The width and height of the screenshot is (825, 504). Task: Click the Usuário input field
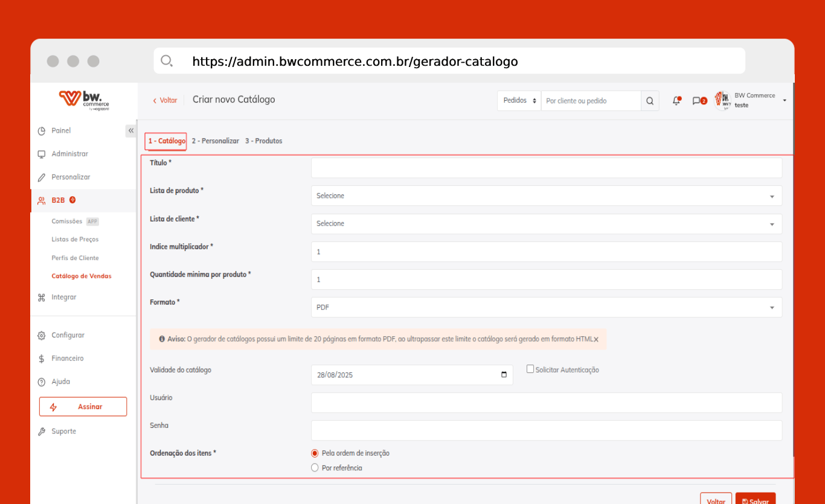547,403
